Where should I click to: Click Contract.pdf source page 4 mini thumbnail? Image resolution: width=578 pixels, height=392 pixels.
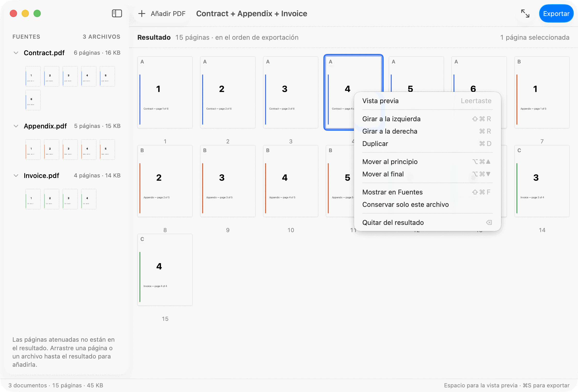pos(89,76)
